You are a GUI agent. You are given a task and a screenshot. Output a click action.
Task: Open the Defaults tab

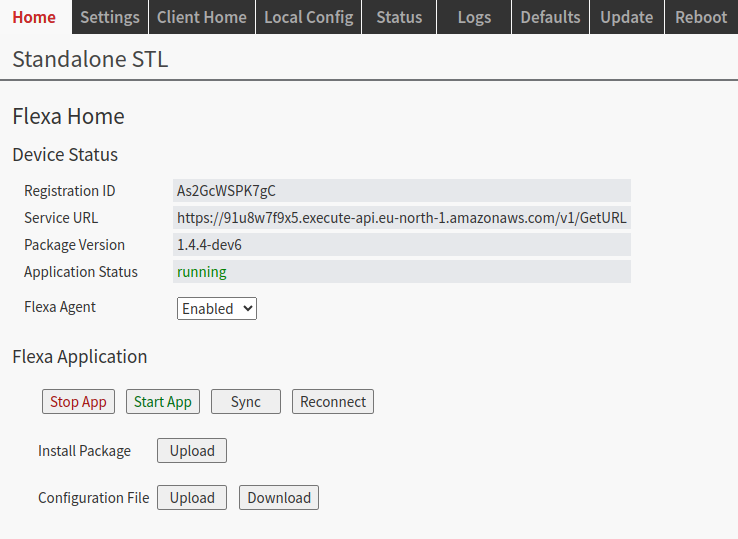pyautogui.click(x=550, y=17)
